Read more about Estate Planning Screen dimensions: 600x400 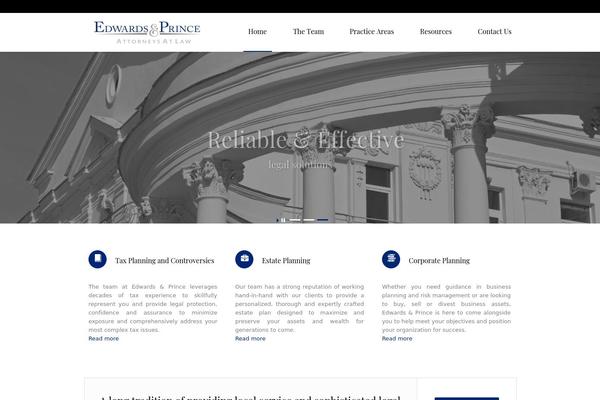[250, 338]
